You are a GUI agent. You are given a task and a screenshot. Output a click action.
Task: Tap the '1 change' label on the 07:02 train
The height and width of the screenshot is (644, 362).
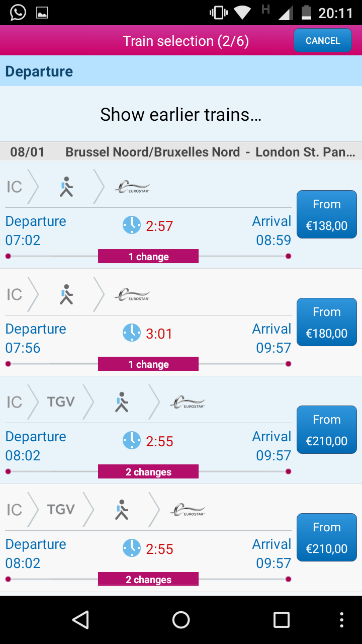pos(148,257)
